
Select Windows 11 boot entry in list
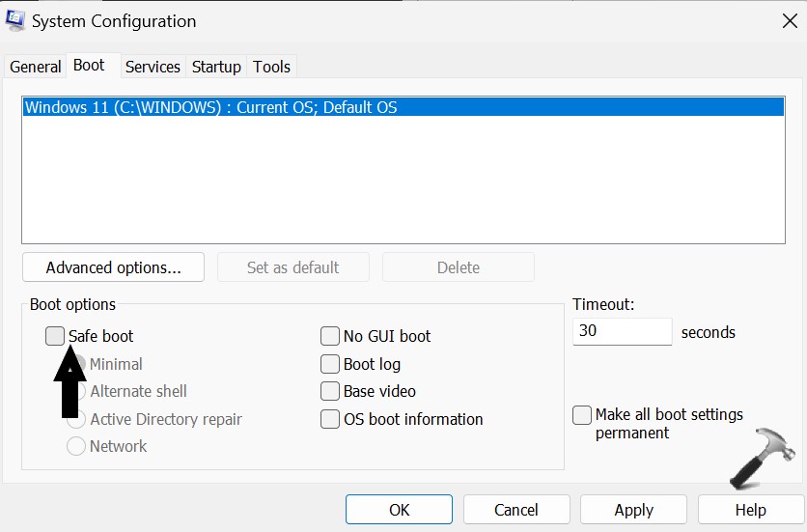[x=210, y=108]
